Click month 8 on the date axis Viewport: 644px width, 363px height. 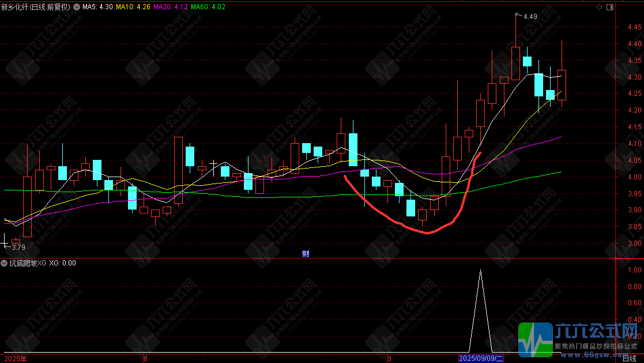145,359
